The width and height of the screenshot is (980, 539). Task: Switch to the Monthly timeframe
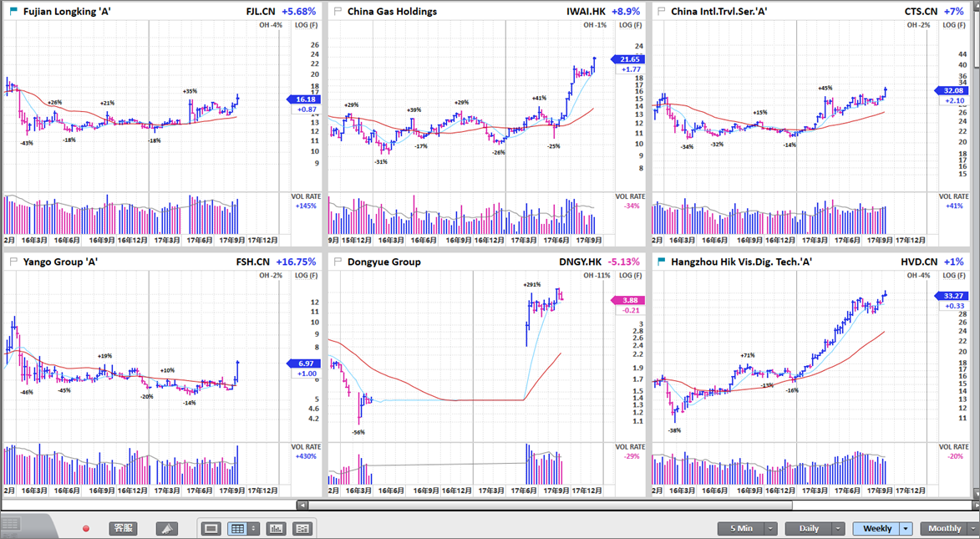click(944, 528)
